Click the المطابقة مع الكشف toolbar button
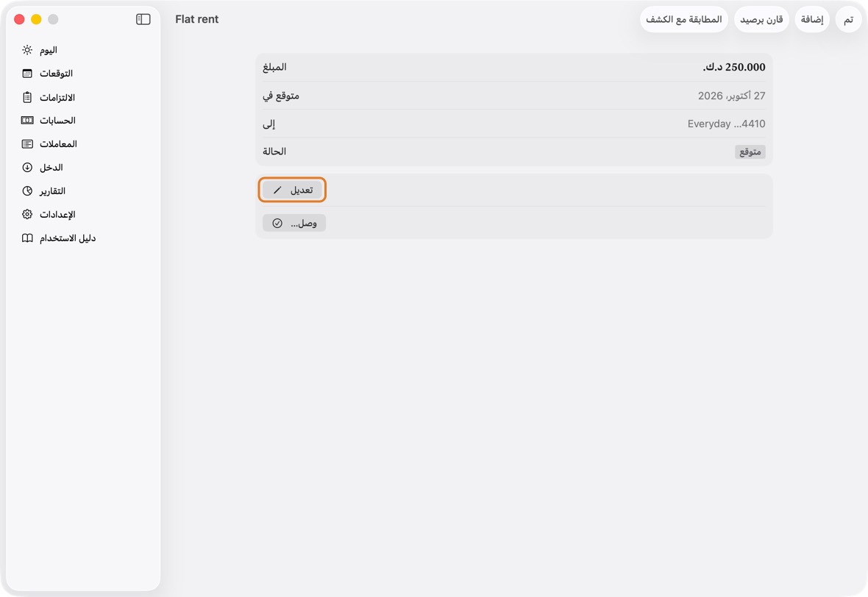 tap(683, 19)
